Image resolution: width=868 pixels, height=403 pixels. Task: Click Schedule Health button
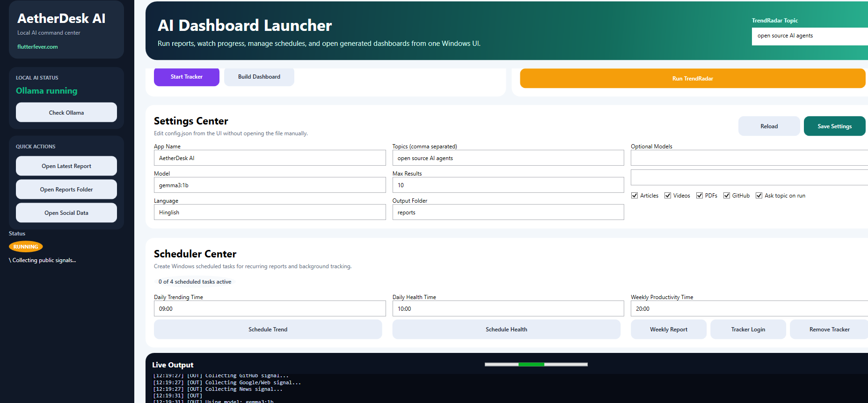click(506, 329)
